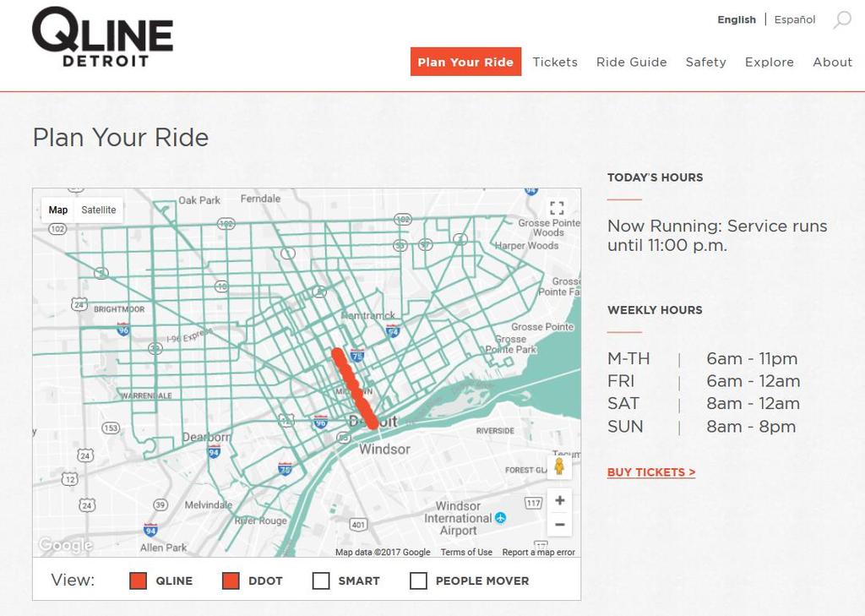
Task: Enable the PEOPLE MOVER view checkbox
Action: point(419,581)
